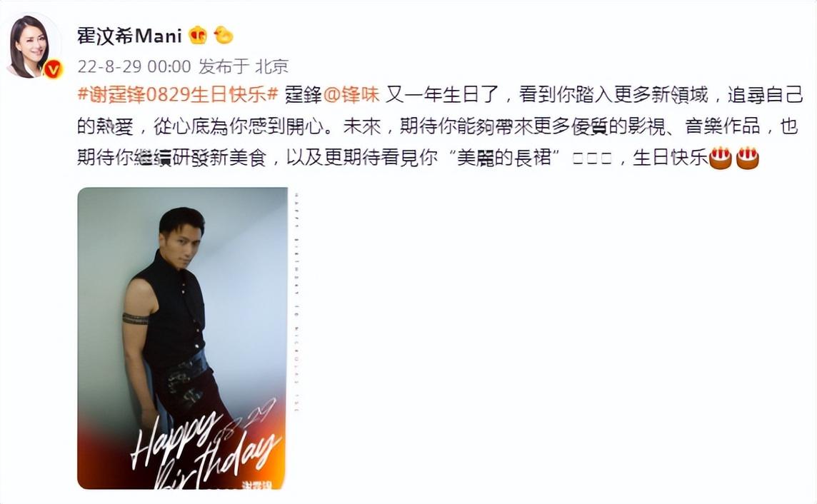Click the crown membership badge

pos(198,36)
